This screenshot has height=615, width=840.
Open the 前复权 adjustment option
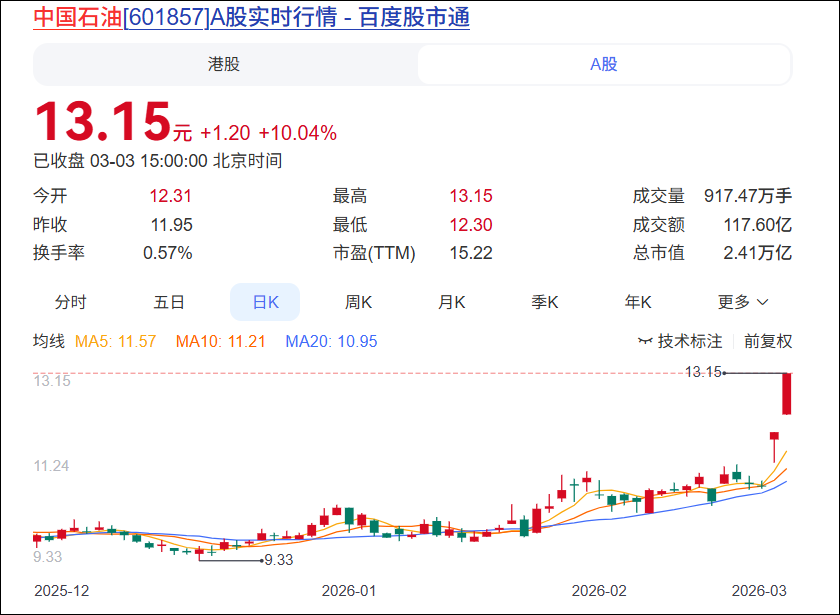(x=768, y=341)
